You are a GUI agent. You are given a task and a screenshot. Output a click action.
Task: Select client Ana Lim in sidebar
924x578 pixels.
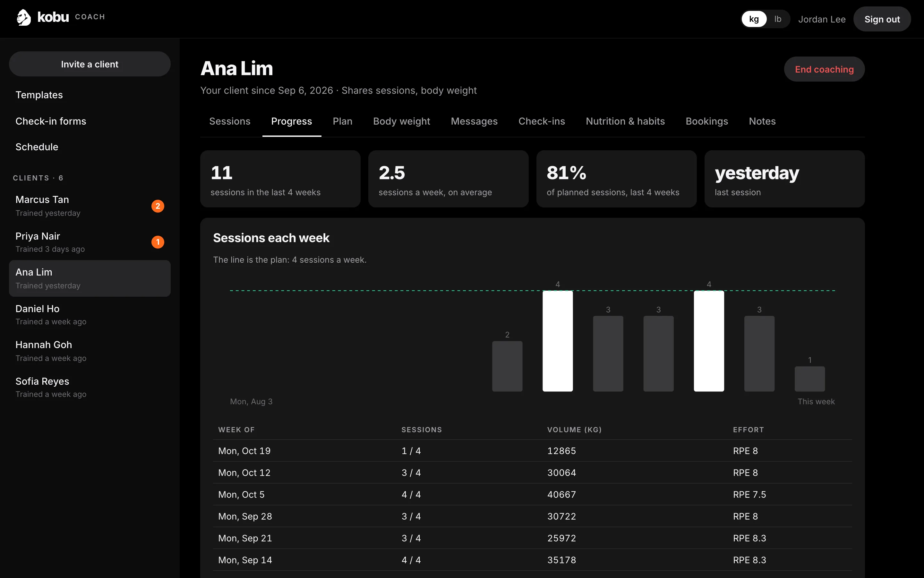[x=90, y=278]
